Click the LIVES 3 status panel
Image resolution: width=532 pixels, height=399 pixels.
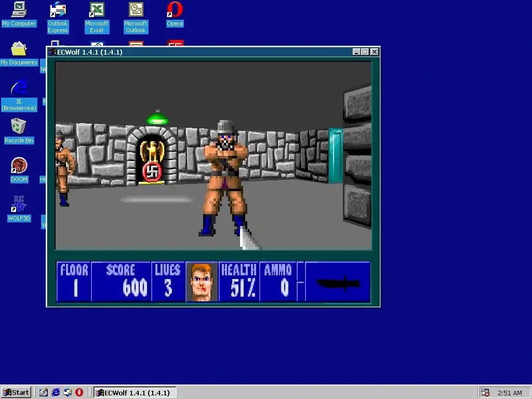tap(168, 281)
